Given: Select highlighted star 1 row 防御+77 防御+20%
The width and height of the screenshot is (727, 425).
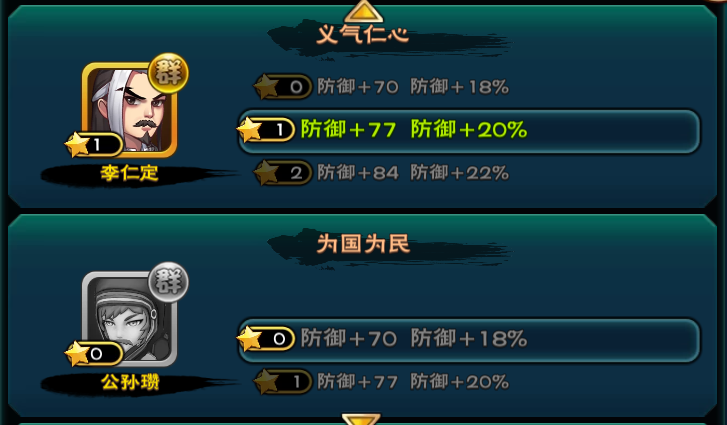Looking at the screenshot, I should pos(469,130).
